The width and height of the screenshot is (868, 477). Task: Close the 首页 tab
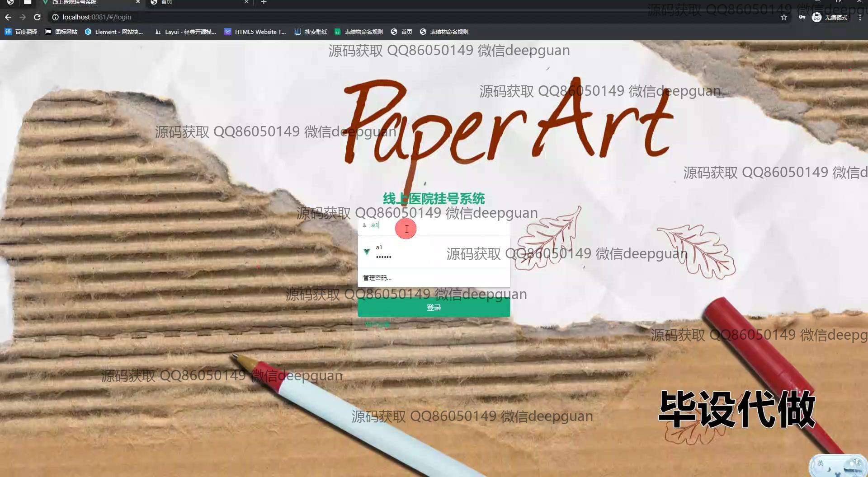pos(246,2)
